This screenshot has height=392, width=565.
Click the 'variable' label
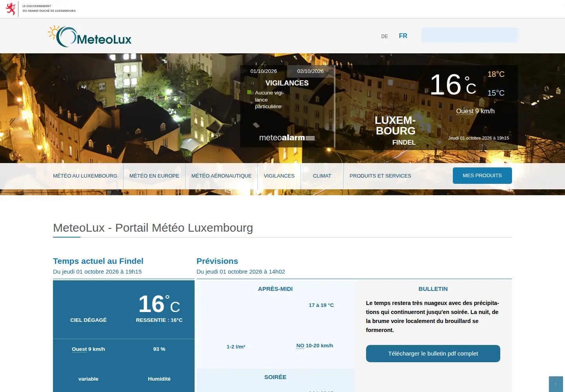pyautogui.click(x=88, y=379)
